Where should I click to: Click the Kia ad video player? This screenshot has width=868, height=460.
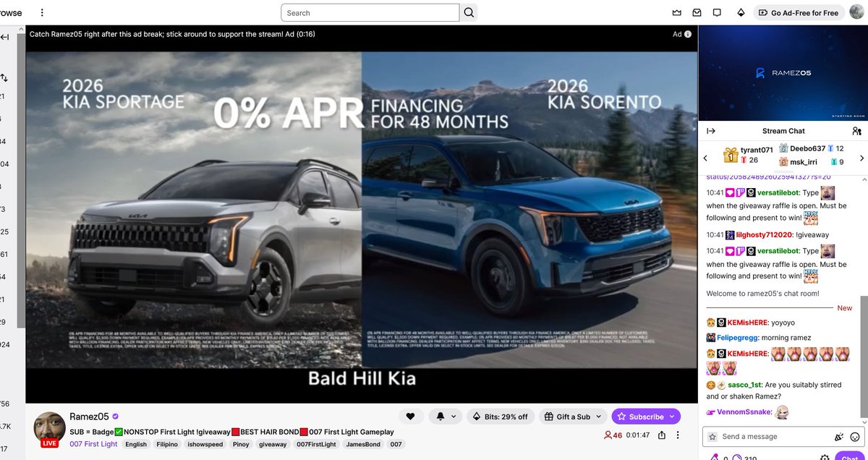[362, 215]
